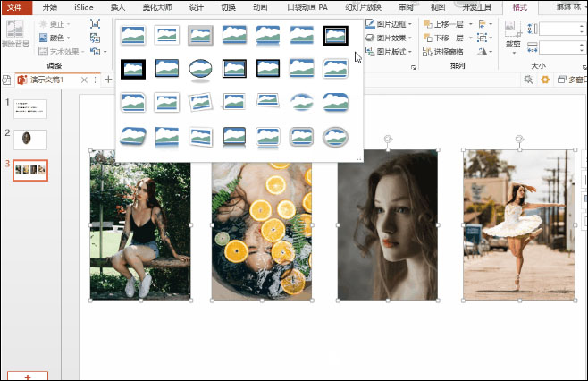Screen dimensions: 588x381
Task: Select slide 2 thumbnail
Action: click(x=30, y=140)
